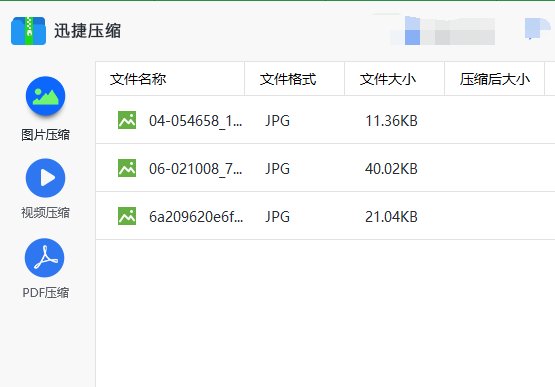Click the 21.04KB file size value

tap(391, 217)
